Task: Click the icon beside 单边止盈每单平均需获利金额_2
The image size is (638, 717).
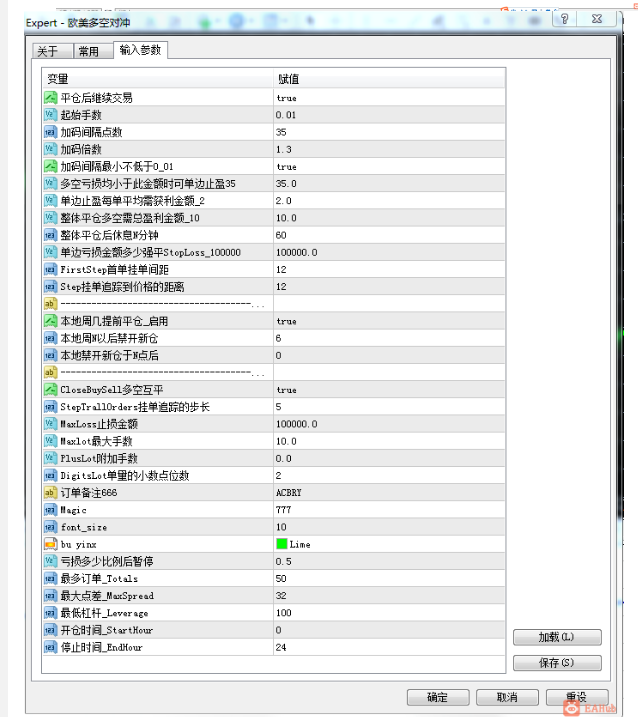Action: click(50, 201)
